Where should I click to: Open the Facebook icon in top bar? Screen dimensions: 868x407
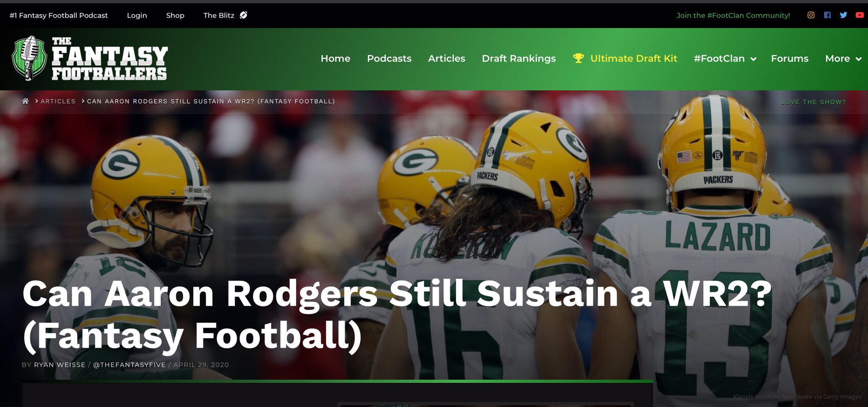coord(827,15)
